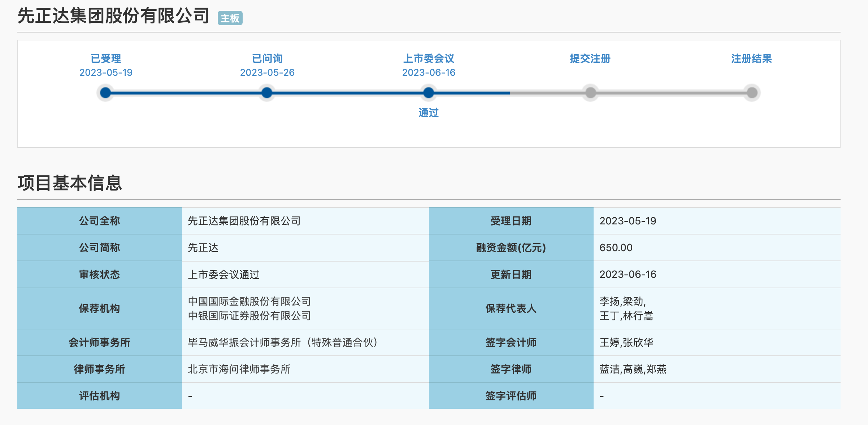Click the 650.00 financing amount value

616,247
